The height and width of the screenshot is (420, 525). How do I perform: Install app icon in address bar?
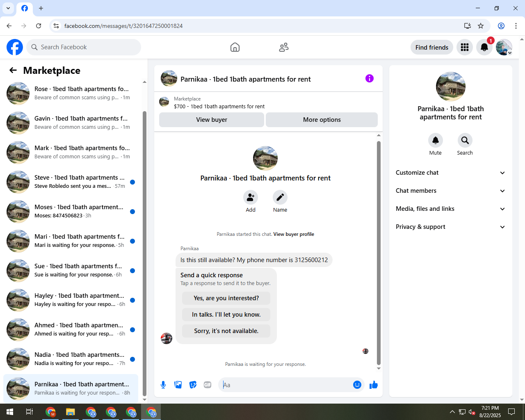coord(467,26)
